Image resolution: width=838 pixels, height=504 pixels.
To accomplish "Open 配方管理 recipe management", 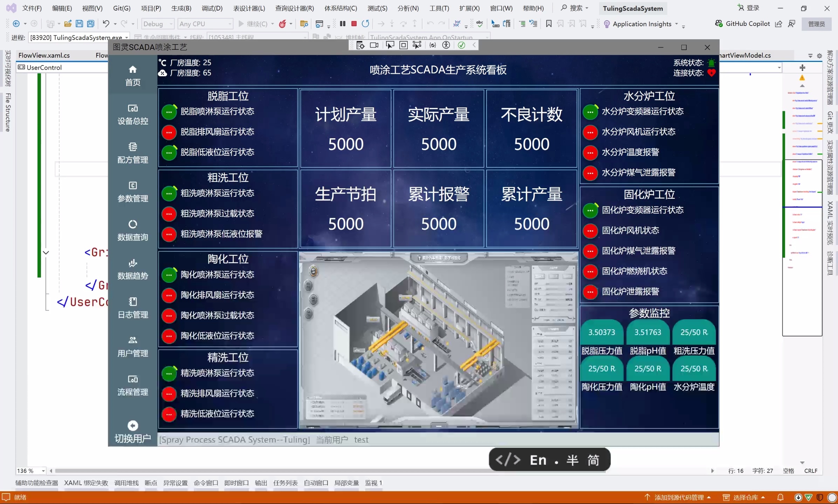I will click(133, 153).
